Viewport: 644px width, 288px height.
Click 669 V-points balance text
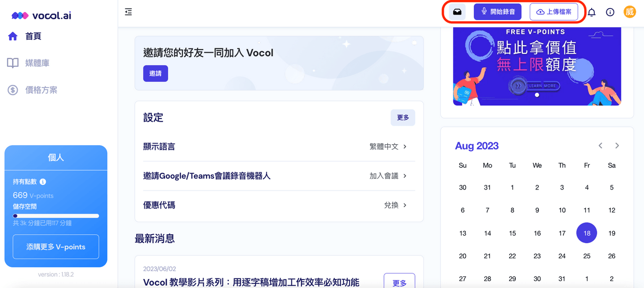pos(33,196)
